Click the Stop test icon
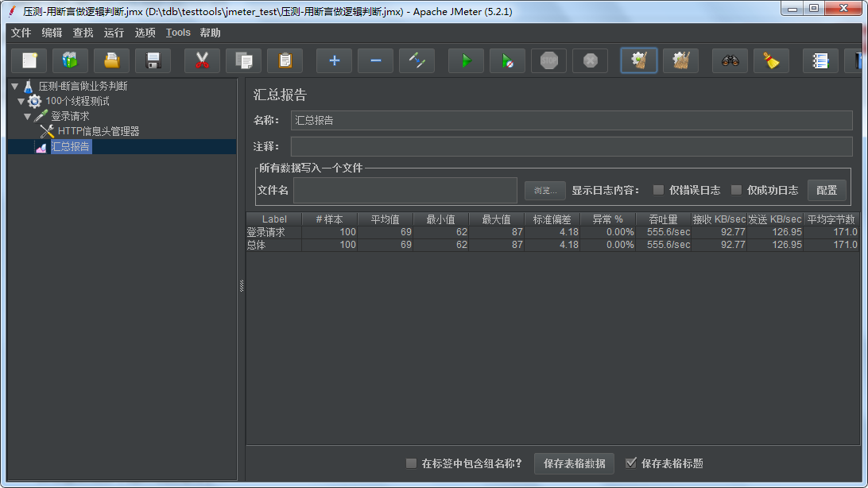Screen dimensions: 868x488 549,60
